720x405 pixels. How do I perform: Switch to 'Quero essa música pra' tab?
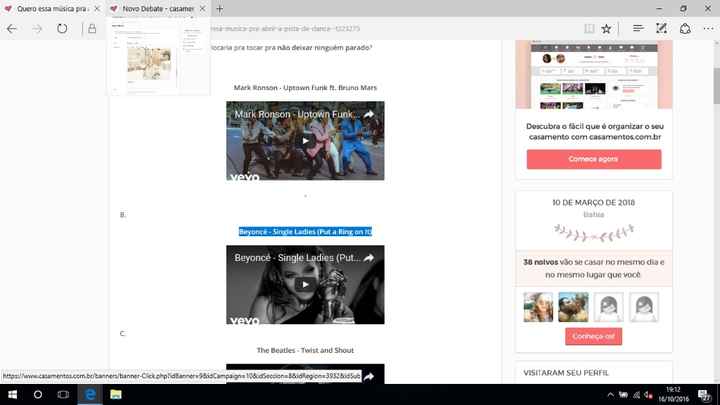pyautogui.click(x=52, y=9)
